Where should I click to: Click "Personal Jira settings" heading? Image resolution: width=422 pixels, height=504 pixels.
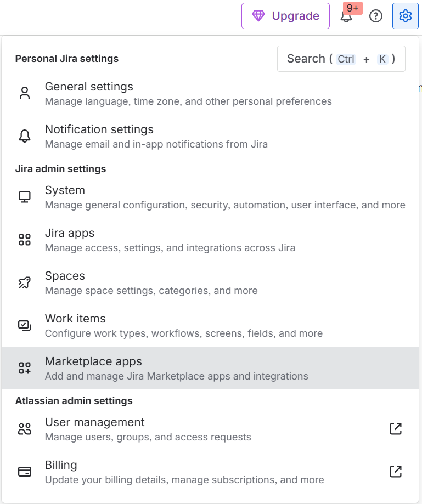coord(67,59)
